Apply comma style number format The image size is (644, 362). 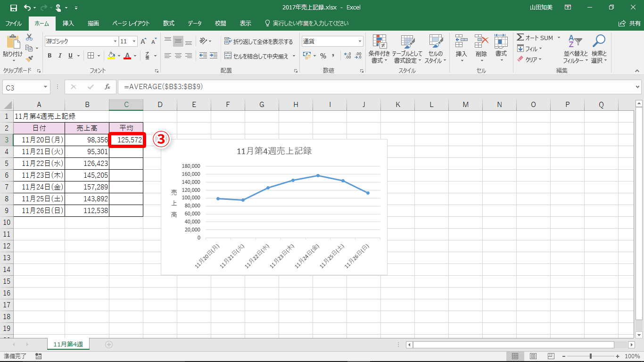point(333,56)
